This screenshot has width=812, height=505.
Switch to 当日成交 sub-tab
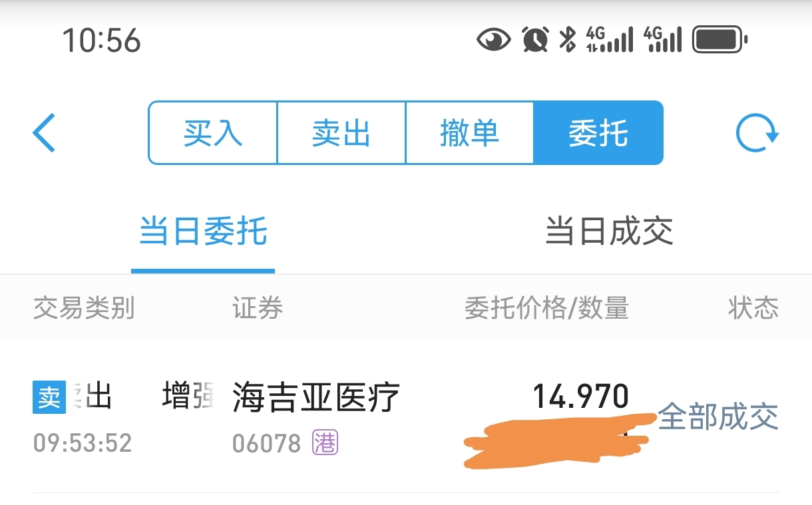609,232
